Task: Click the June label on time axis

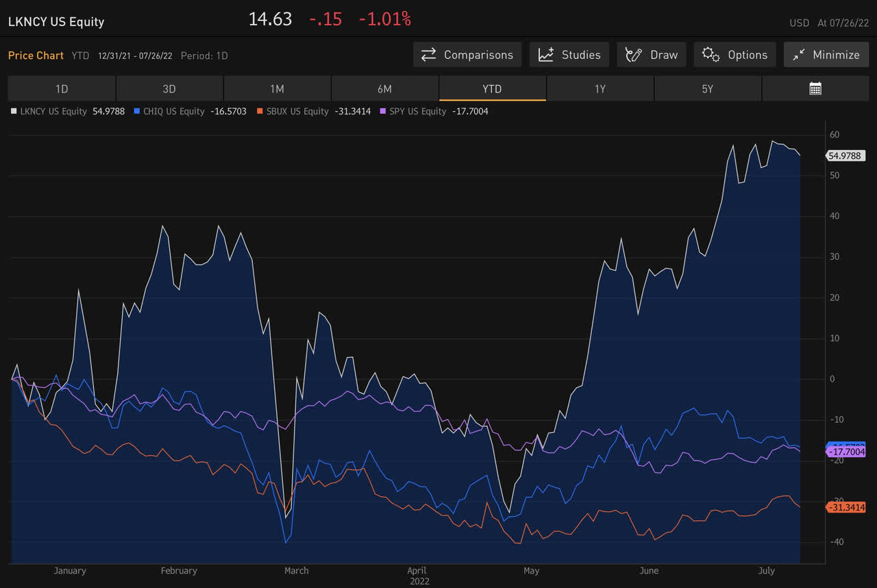Action: (649, 570)
